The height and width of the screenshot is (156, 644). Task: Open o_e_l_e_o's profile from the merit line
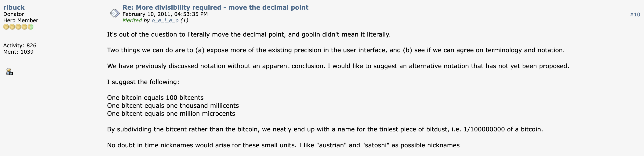165,21
